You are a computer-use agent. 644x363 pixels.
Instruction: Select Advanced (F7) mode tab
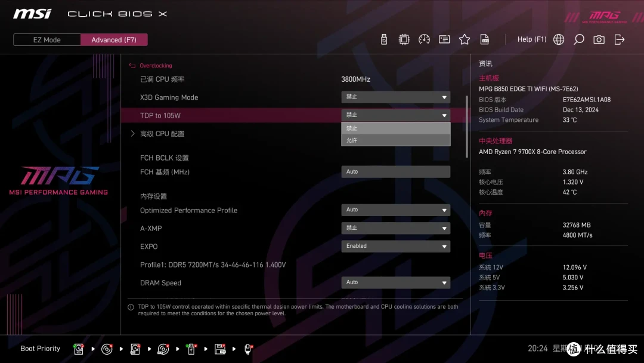(x=114, y=40)
